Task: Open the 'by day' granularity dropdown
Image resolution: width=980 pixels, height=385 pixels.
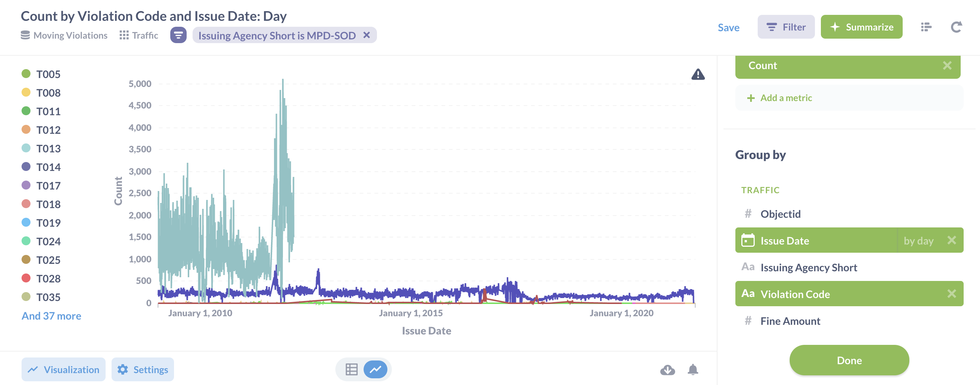Action: 918,241
